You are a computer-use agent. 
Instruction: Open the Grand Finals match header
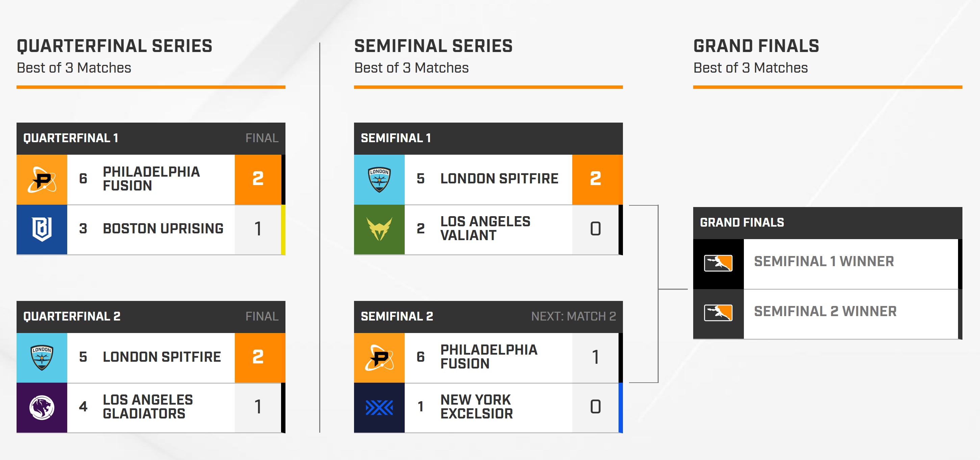click(x=827, y=223)
